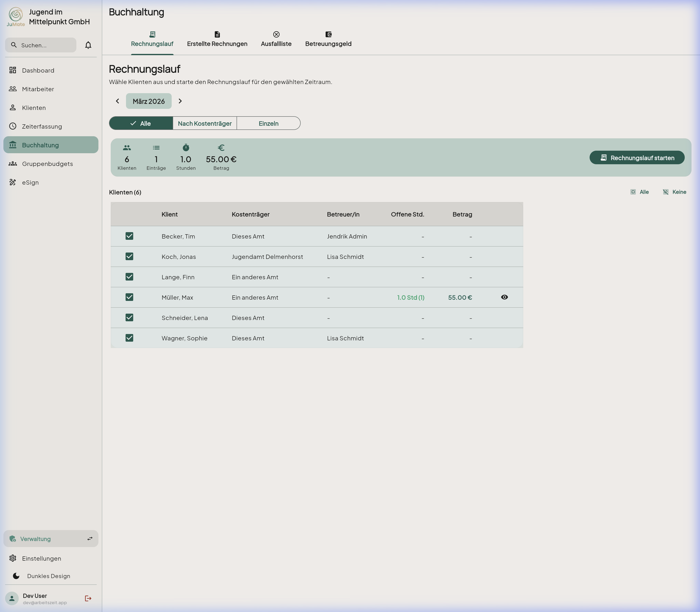Go to the Gruppenbudgets section

tap(47, 164)
